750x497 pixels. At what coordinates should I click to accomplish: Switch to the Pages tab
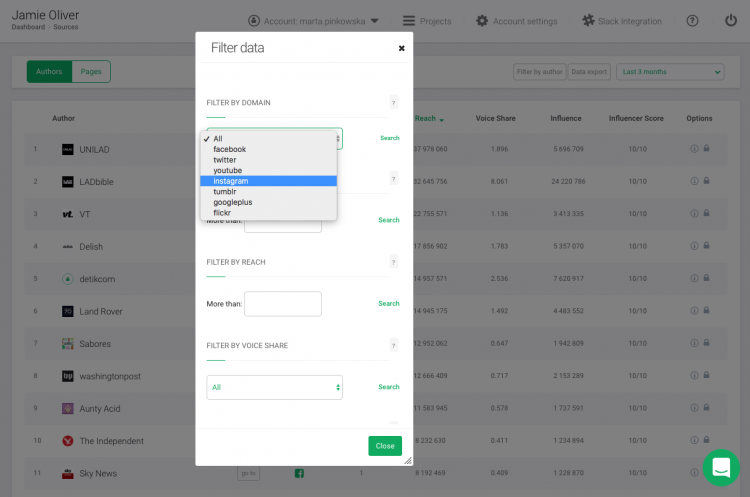point(91,71)
